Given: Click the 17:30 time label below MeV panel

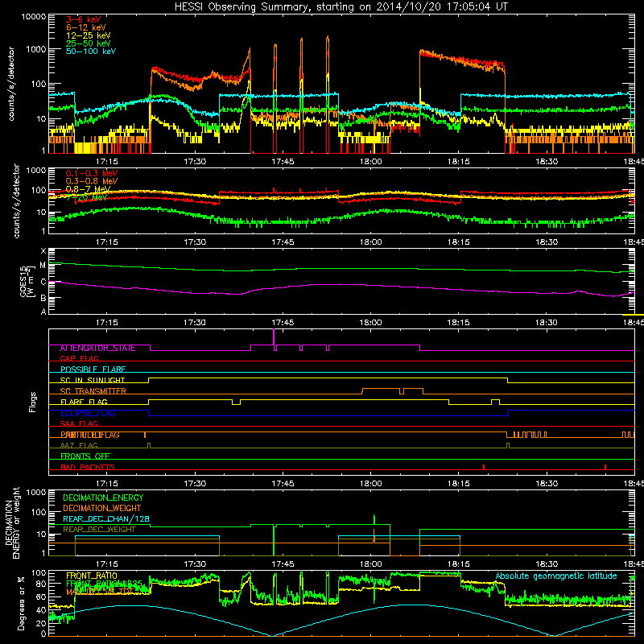Looking at the screenshot, I should 195,242.
